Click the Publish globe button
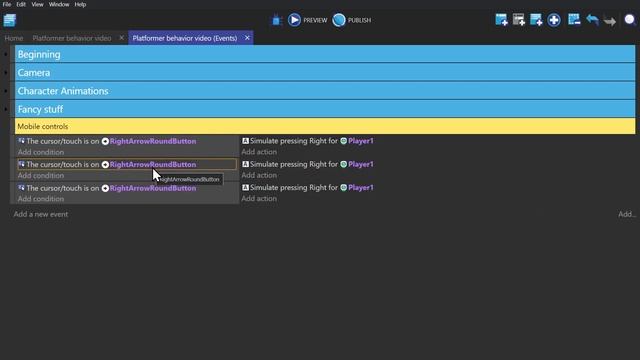640x360 pixels. [339, 20]
